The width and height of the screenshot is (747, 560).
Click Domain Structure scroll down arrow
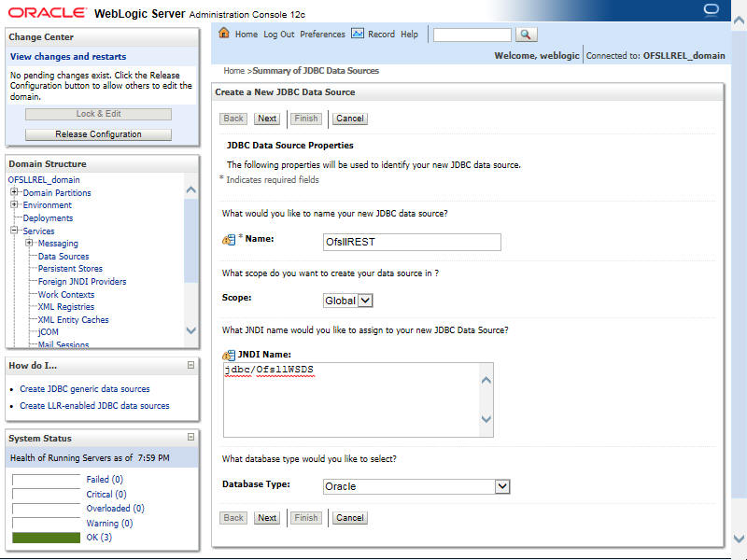(x=191, y=330)
